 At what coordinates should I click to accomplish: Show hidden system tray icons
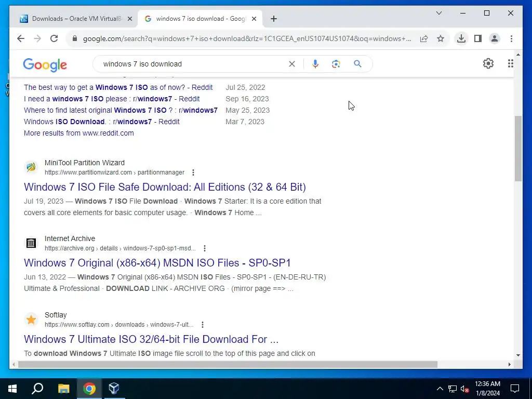[x=440, y=389]
